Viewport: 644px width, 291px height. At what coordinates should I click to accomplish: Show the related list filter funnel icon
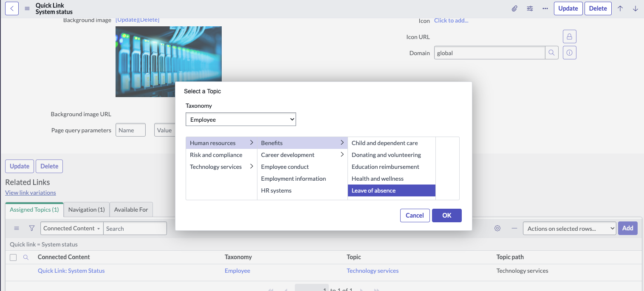(31, 228)
